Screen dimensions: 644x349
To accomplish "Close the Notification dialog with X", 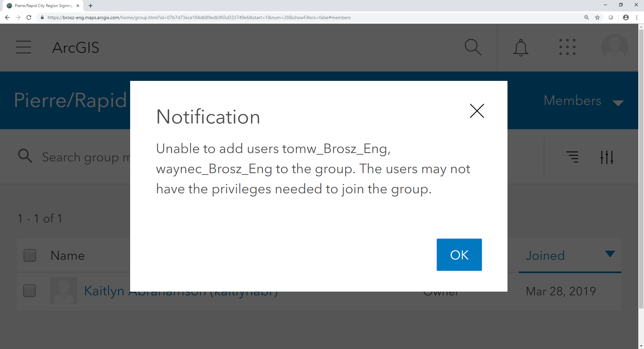I will pos(477,111).
